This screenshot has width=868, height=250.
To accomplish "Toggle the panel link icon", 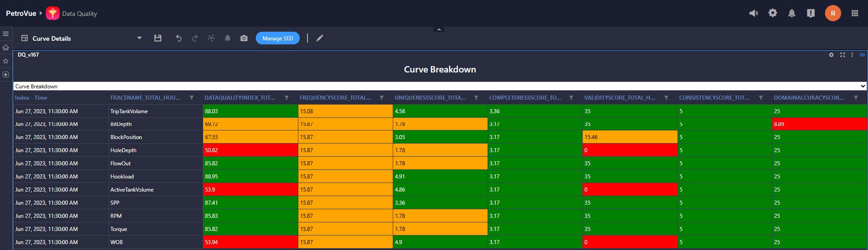I will tap(862, 55).
